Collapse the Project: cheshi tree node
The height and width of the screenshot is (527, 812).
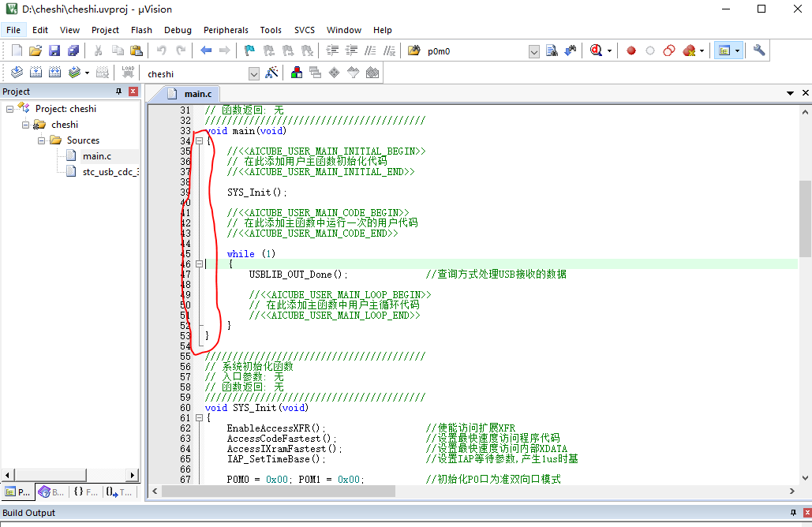point(9,109)
